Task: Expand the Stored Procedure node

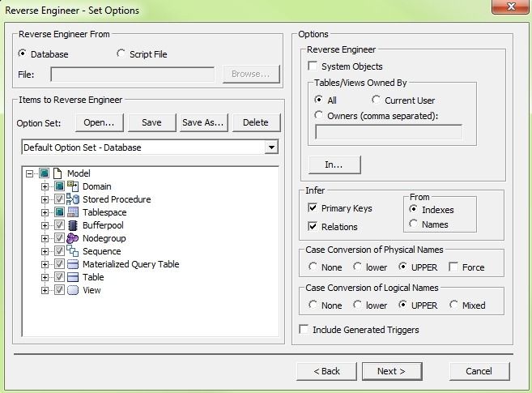Action: [45, 199]
